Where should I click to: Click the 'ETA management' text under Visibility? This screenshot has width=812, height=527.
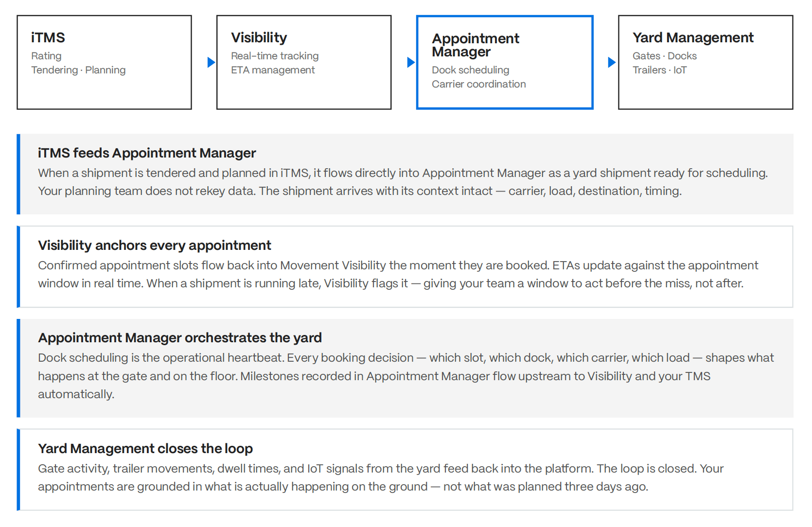click(x=273, y=70)
